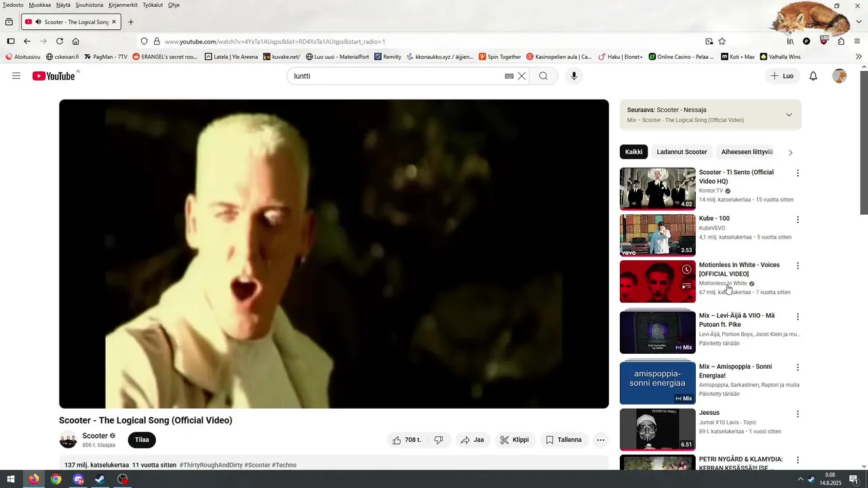This screenshot has width=868, height=488.
Task: Open options for Motionless In White video
Action: tap(797, 266)
